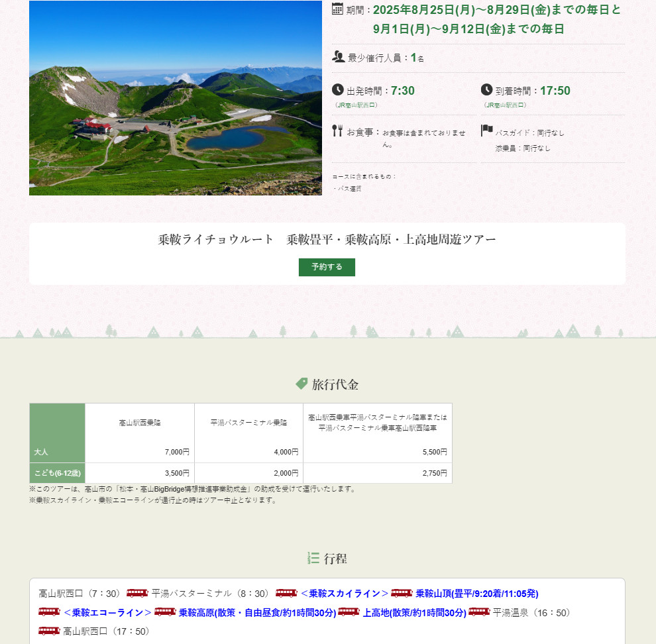Click the tag icon next to 旅行代金 heading
This screenshot has height=644, width=656.
(x=301, y=384)
